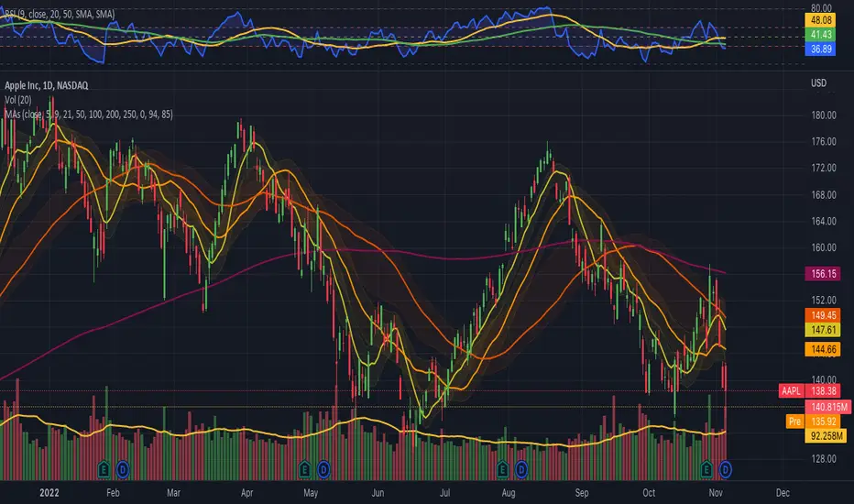Click the 36.89 RSI value label
Image resolution: width=854 pixels, height=504 pixels.
(820, 49)
